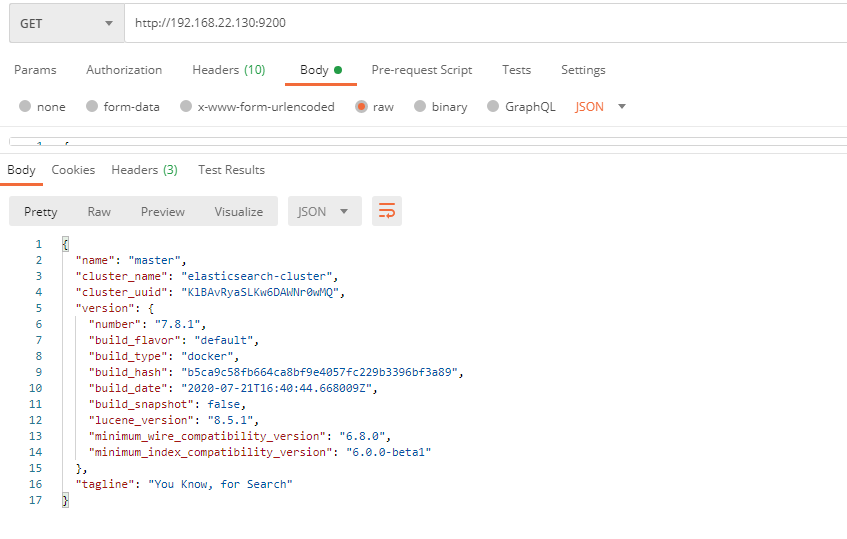
Task: Click line number 17 in the gutter
Action: click(36, 500)
